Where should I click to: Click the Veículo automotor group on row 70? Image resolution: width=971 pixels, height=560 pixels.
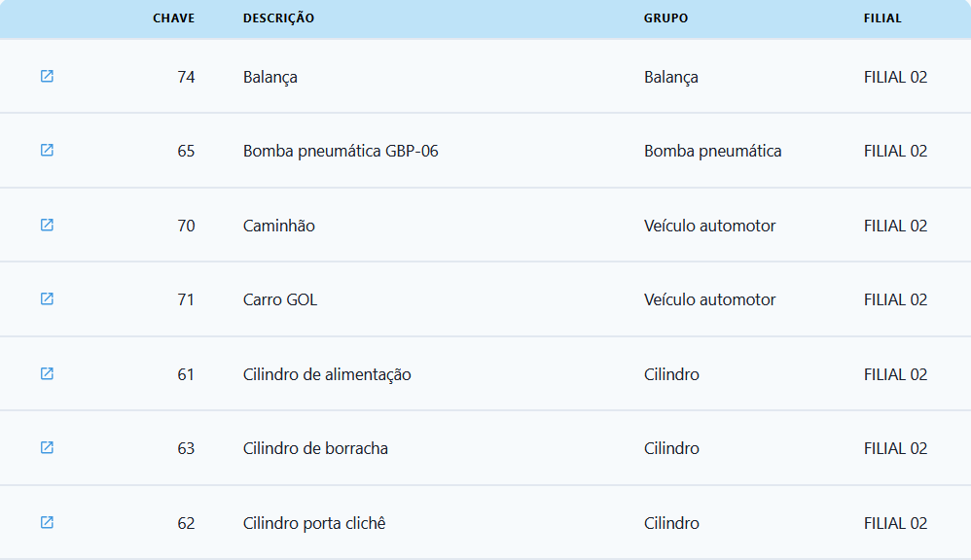coord(709,225)
